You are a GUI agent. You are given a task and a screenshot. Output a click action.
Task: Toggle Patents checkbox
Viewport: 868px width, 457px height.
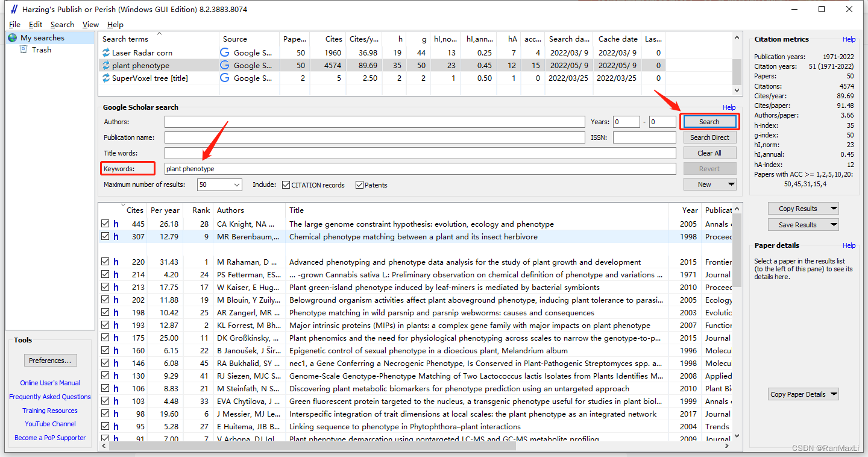(x=360, y=185)
